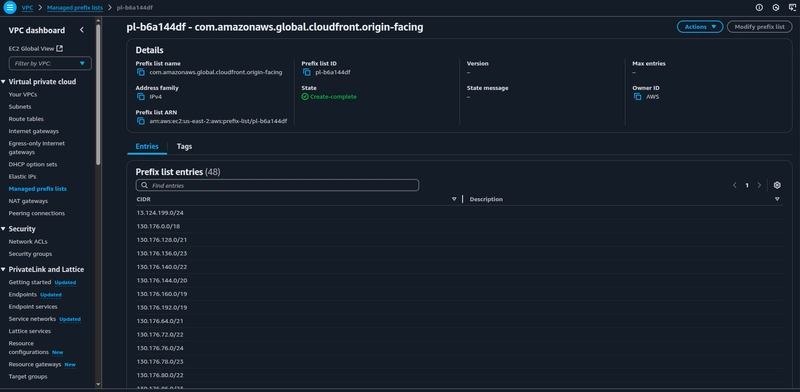Open the info icon in top bar
Viewport: 800px width, 392px height.
(759, 8)
